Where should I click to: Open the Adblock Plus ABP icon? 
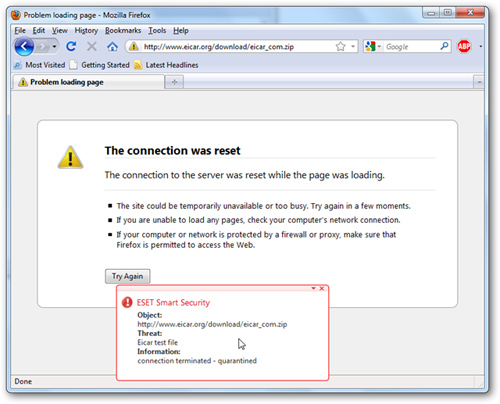464,46
